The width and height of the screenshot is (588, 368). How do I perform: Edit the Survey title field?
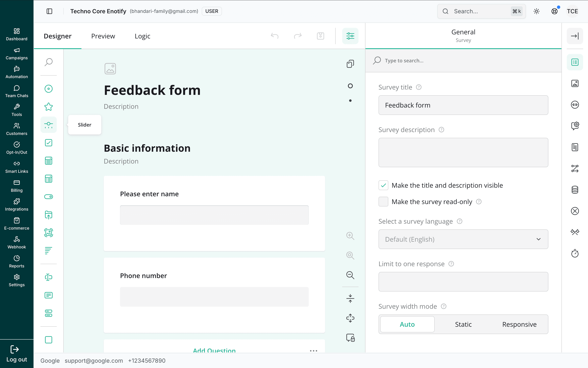coord(463,105)
